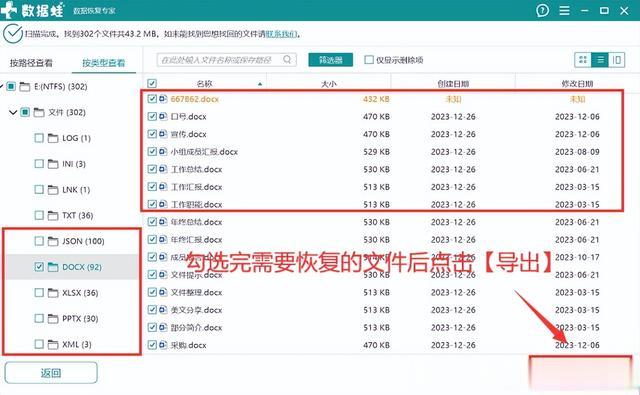
Task: Open the help question mark icon
Action: 542,10
